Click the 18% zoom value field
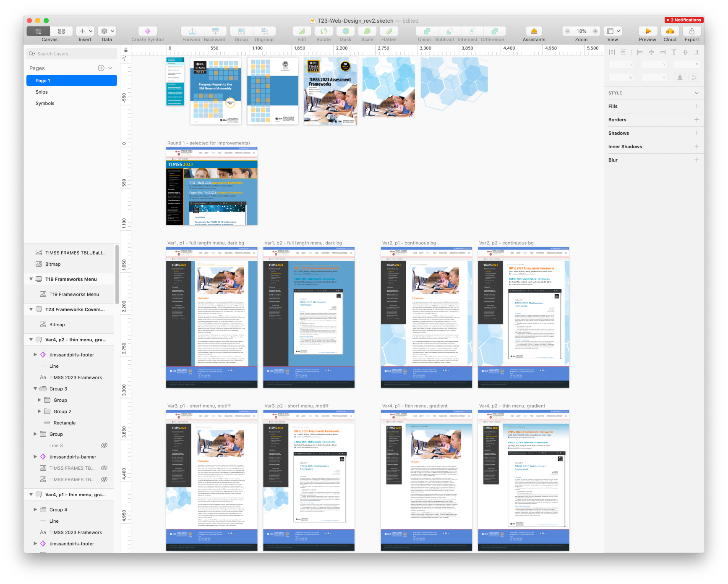The image size is (728, 584). [581, 31]
